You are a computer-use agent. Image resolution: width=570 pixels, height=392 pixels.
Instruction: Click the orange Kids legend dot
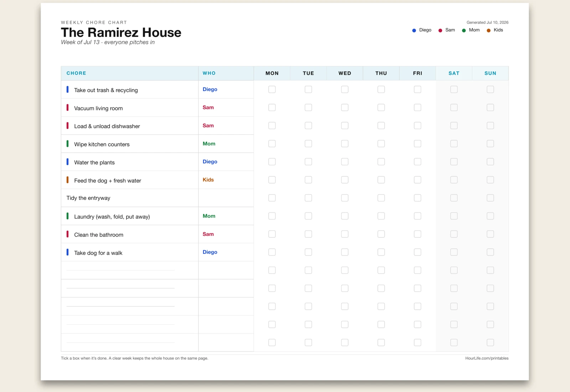(489, 30)
